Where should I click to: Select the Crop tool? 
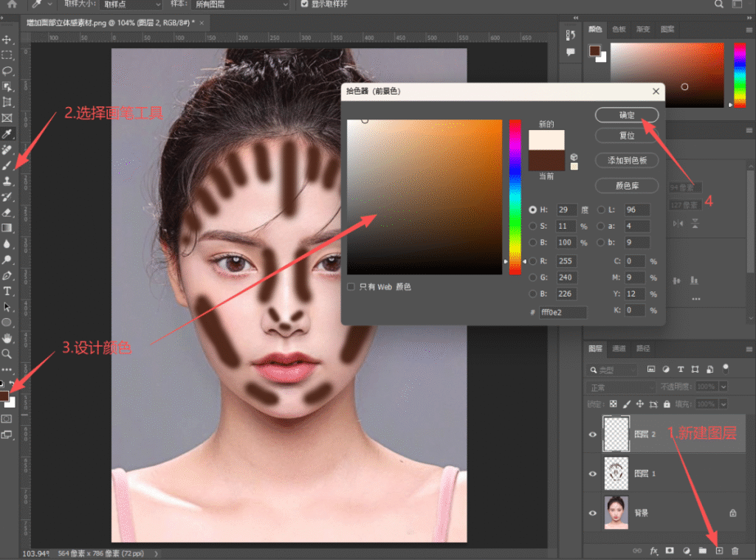[x=7, y=102]
